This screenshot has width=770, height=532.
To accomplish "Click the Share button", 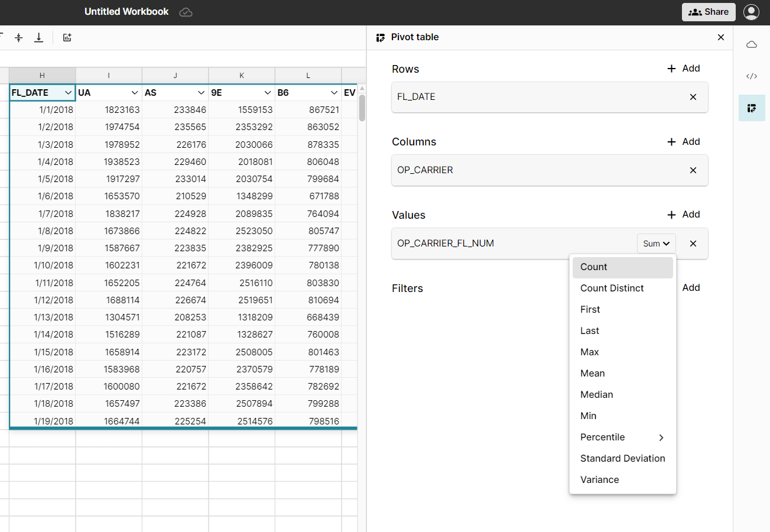I will 708,11.
